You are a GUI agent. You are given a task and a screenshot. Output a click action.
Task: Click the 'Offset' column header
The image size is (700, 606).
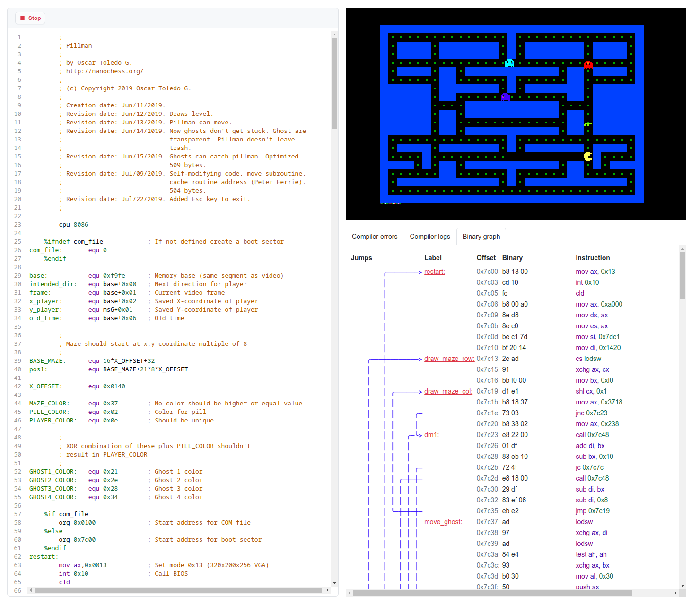[486, 258]
